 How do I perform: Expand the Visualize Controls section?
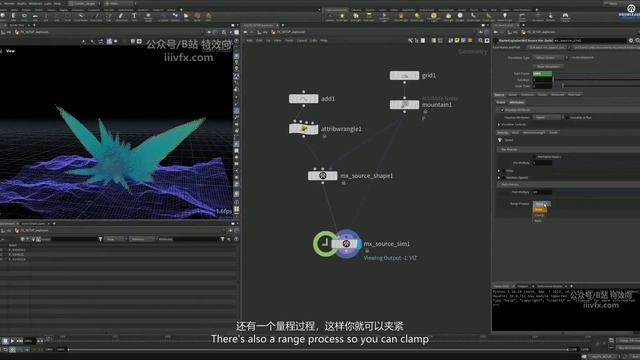499,124
